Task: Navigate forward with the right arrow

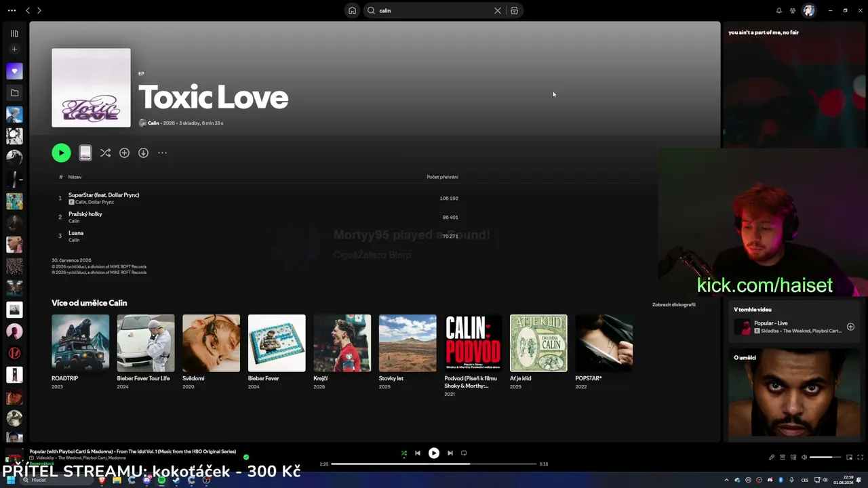Action: [39, 11]
